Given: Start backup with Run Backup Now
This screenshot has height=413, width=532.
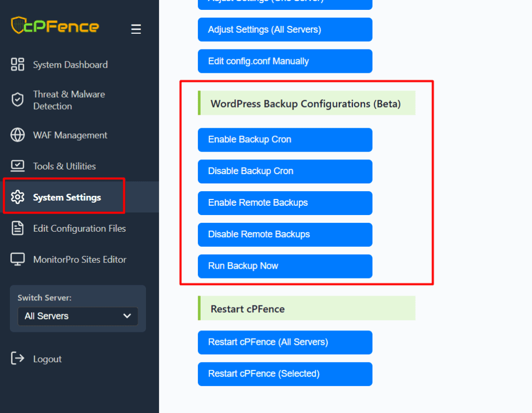Looking at the screenshot, I should click(285, 266).
